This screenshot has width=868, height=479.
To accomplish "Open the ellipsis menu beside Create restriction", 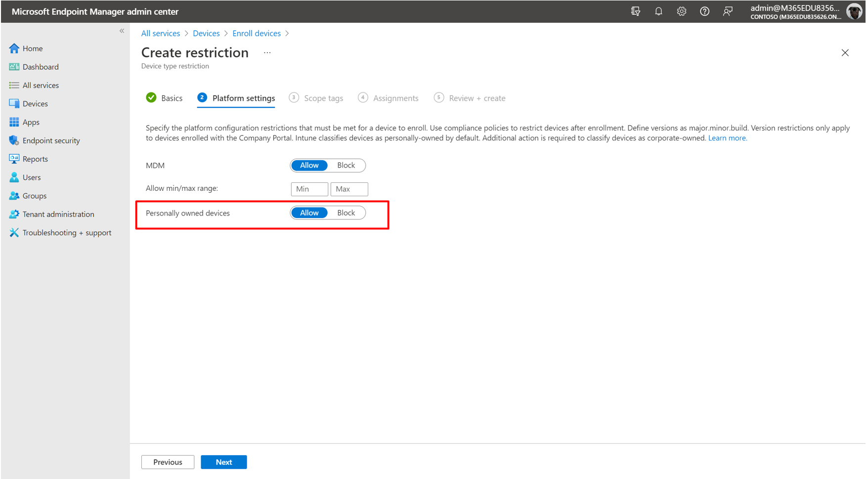I will (267, 52).
